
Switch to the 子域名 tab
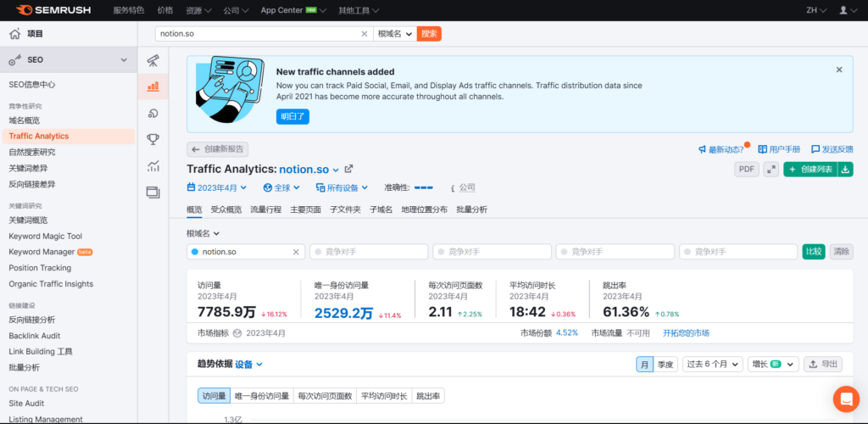point(381,209)
